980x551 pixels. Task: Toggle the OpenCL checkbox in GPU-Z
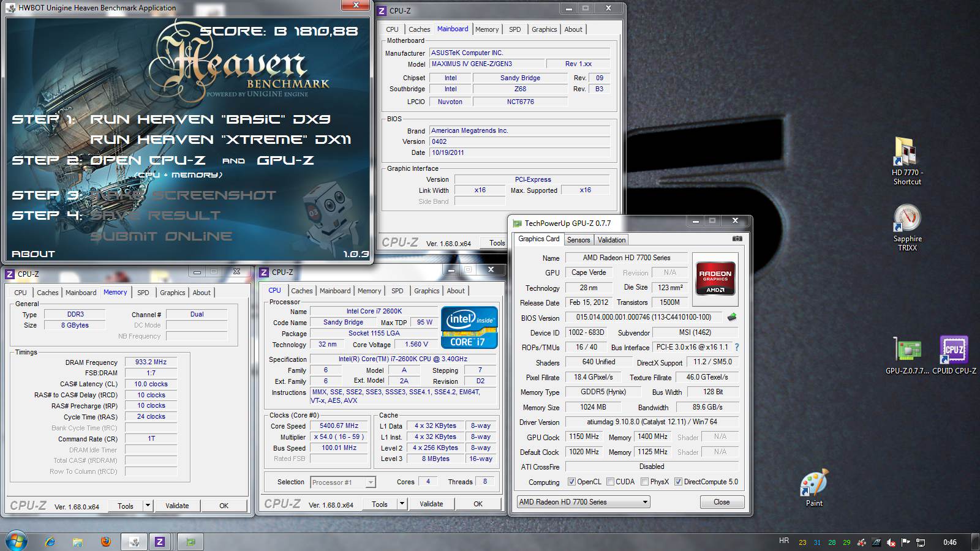(x=571, y=482)
